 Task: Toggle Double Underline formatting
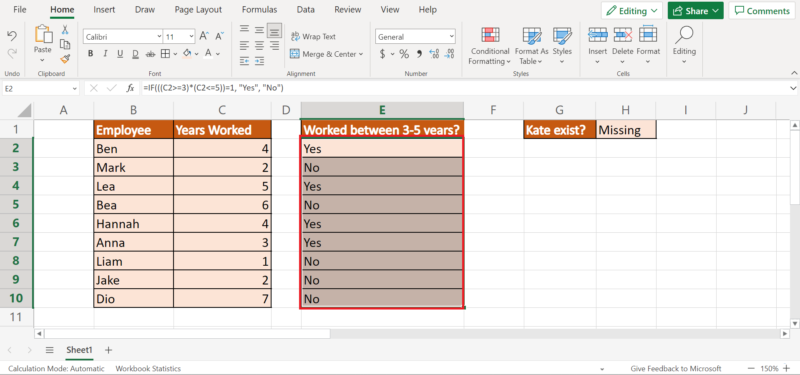(x=135, y=54)
